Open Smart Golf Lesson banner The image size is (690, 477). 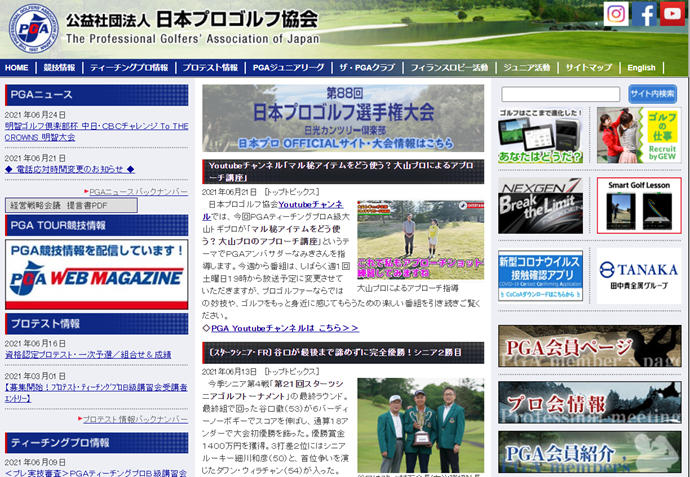(x=639, y=205)
